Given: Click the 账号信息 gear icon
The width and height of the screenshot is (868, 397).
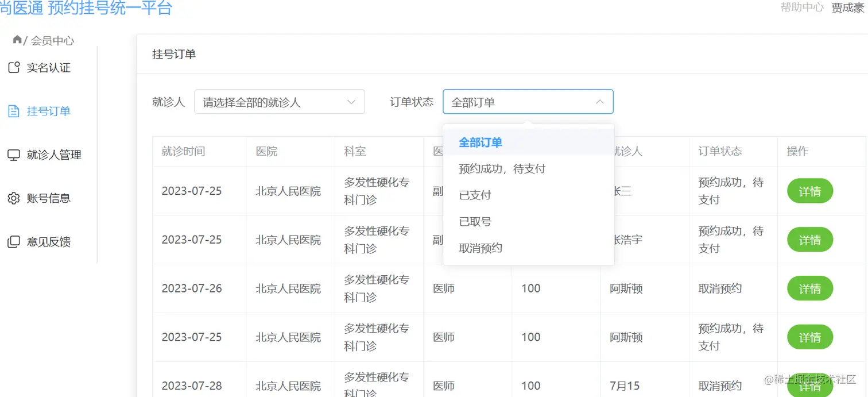Looking at the screenshot, I should [14, 199].
